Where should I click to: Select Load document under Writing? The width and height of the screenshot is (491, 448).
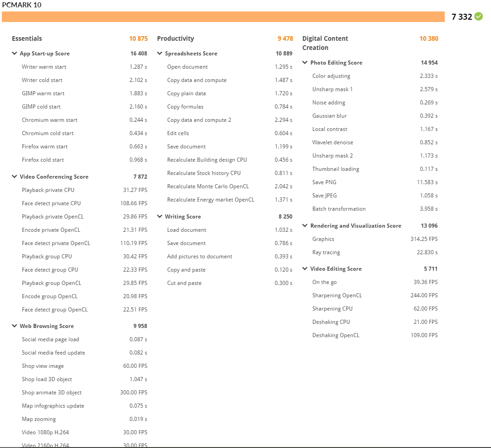coord(230,230)
